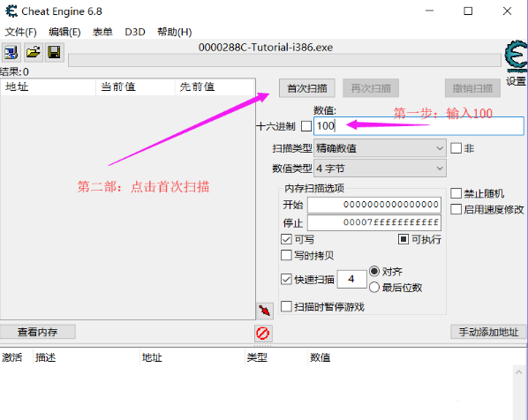Click the 数值 input field containing 100
The image size is (528, 420).
tap(419, 126)
